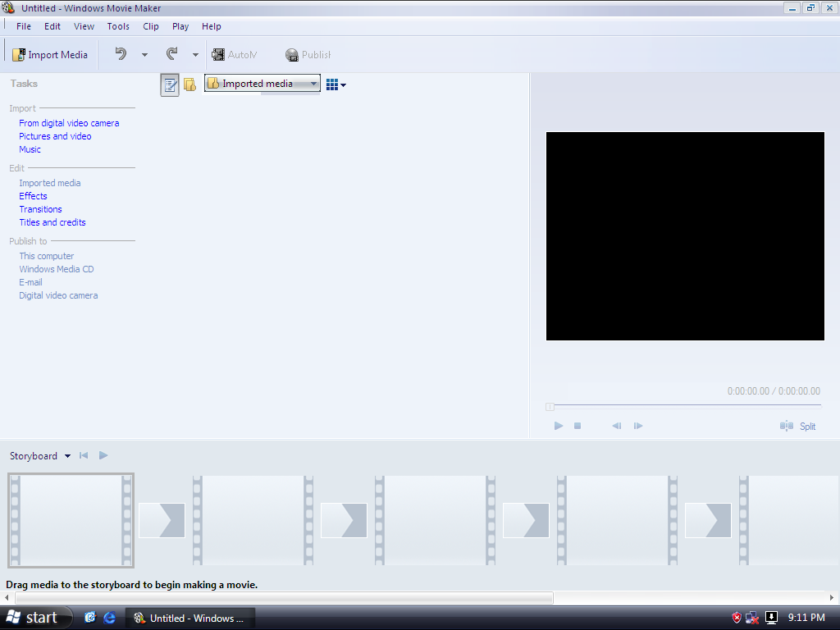Expand the Undo history dropdown arrow
This screenshot has height=630, width=840.
pyautogui.click(x=144, y=55)
